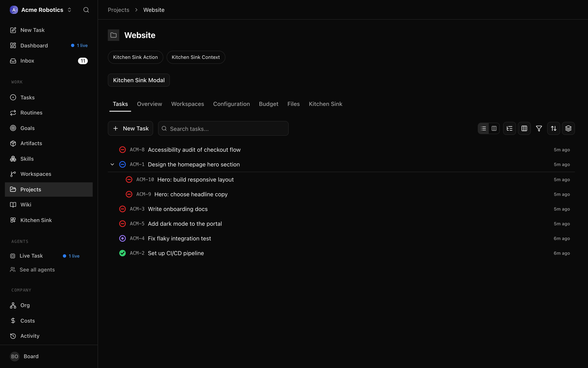This screenshot has width=588, height=368.
Task: Click the Kitchen Sink Context button
Action: click(x=196, y=57)
